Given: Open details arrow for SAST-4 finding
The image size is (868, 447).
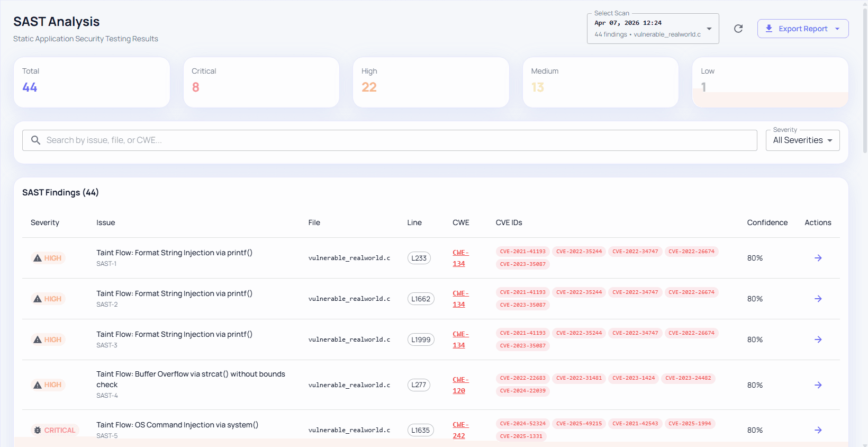Looking at the screenshot, I should pyautogui.click(x=818, y=385).
